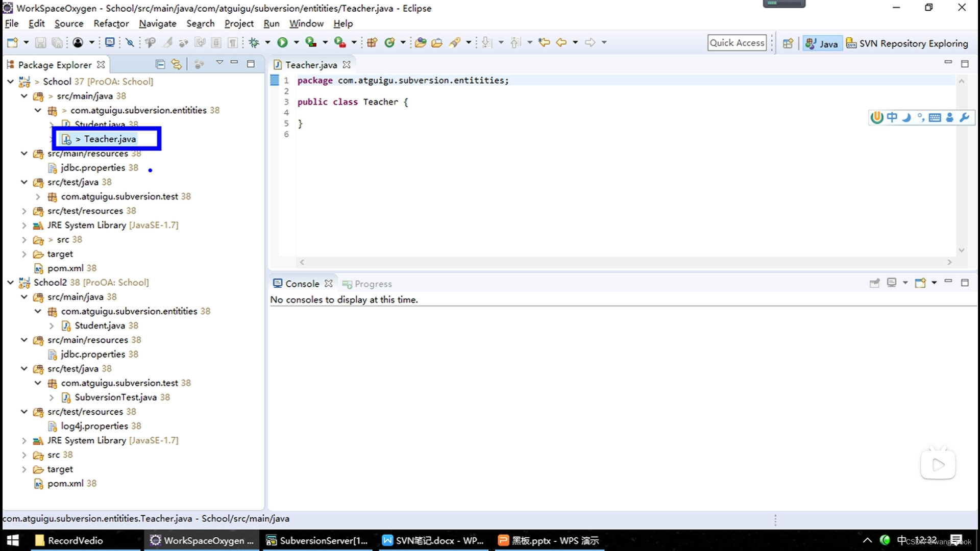Click the Skip All Breakpoints icon

click(130, 42)
